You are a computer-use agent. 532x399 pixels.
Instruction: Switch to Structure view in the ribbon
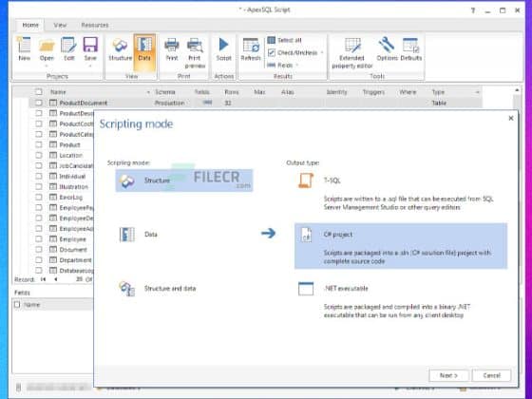point(120,49)
